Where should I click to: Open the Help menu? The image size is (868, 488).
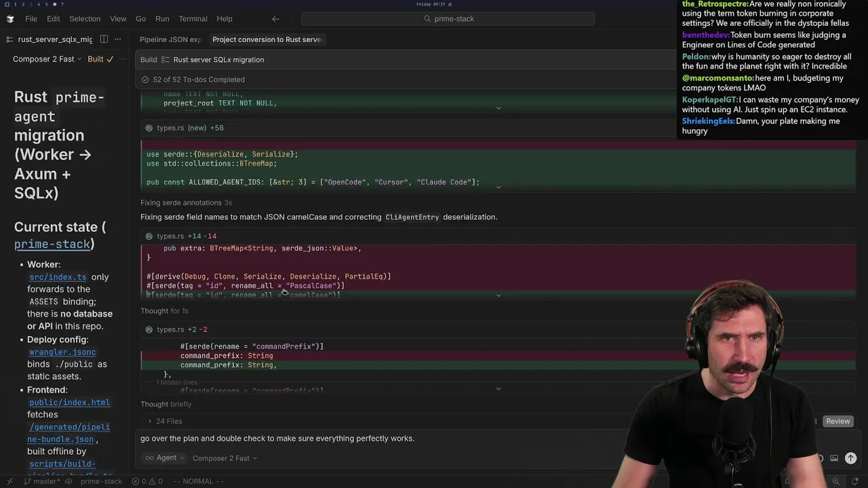pos(224,19)
